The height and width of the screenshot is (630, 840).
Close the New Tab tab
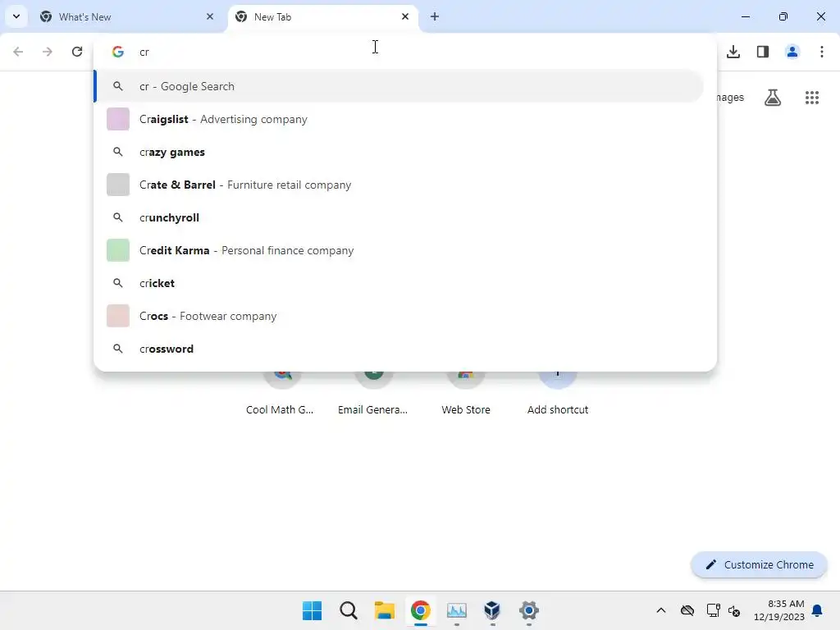point(405,16)
